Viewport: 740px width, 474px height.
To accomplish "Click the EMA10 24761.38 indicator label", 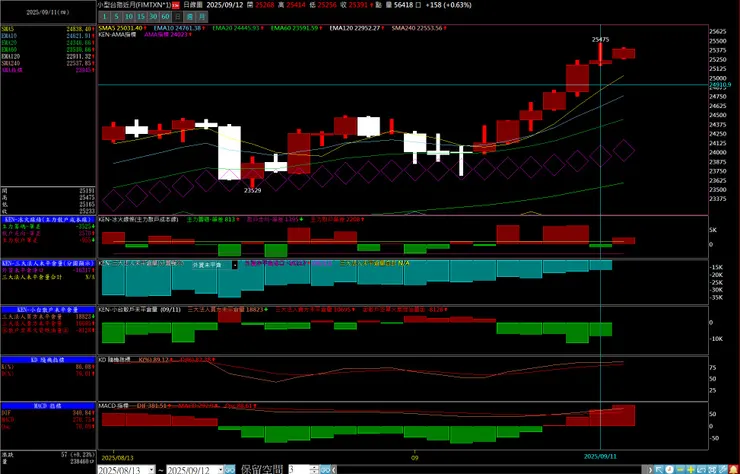I will pyautogui.click(x=178, y=28).
